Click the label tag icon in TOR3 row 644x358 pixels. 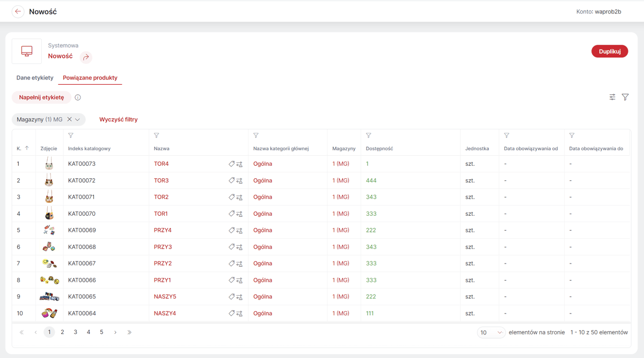(231, 180)
